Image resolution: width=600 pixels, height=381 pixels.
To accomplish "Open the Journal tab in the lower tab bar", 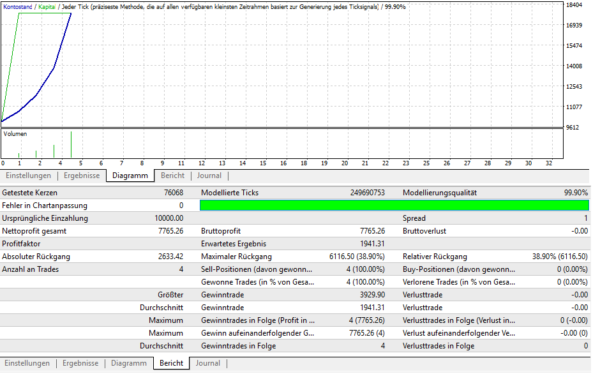I will coord(208,363).
